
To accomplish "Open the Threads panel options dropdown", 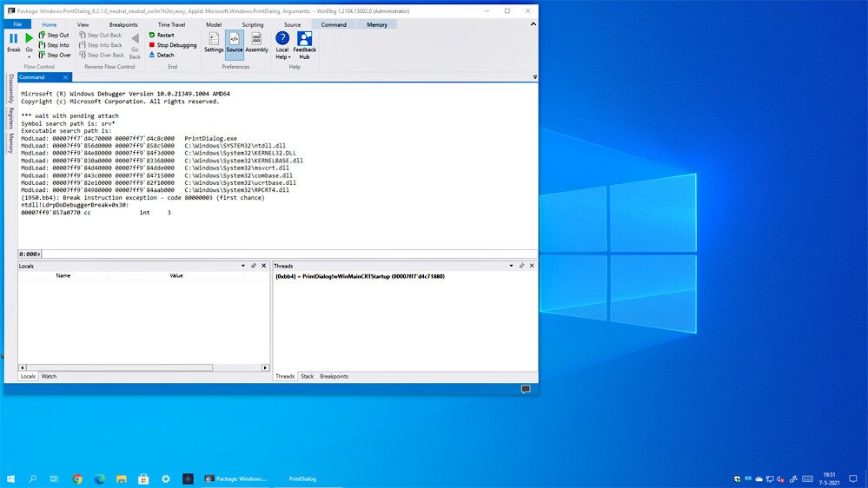I will pos(511,266).
